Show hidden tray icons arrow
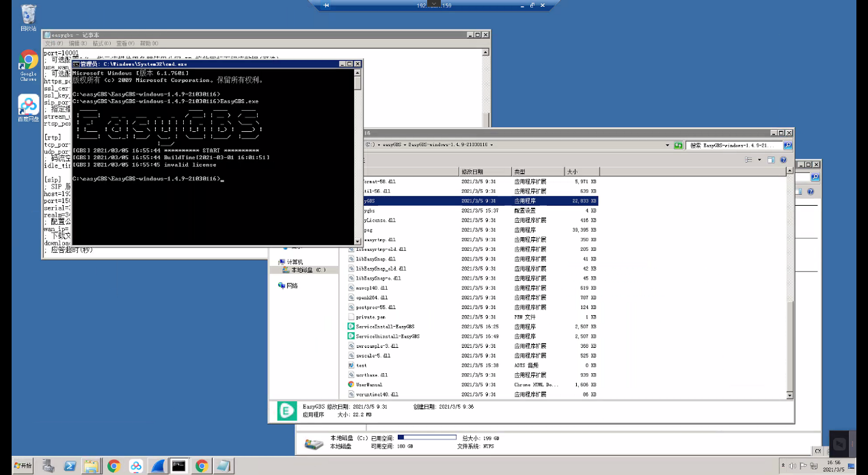The image size is (868, 475). (784, 466)
